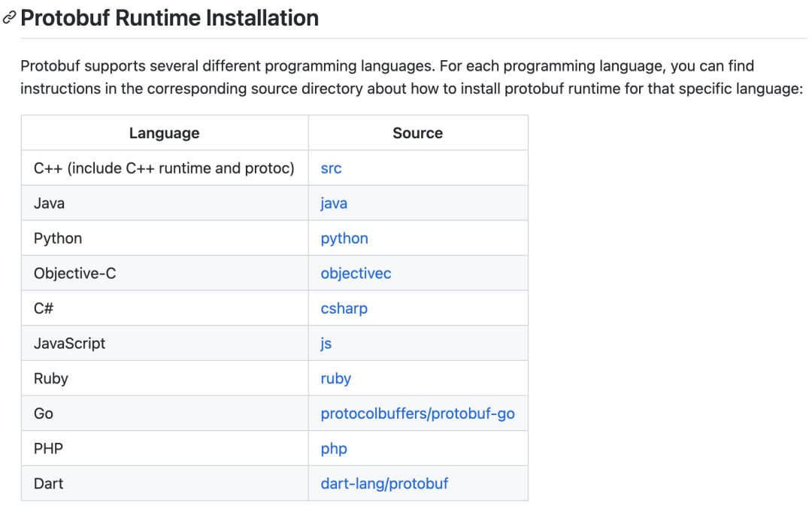The height and width of the screenshot is (521, 812).
Task: Click the Source column header
Action: (x=418, y=133)
